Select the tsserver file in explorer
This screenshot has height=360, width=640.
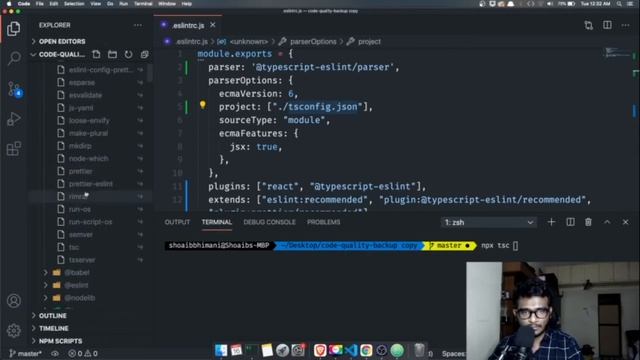click(x=82, y=260)
